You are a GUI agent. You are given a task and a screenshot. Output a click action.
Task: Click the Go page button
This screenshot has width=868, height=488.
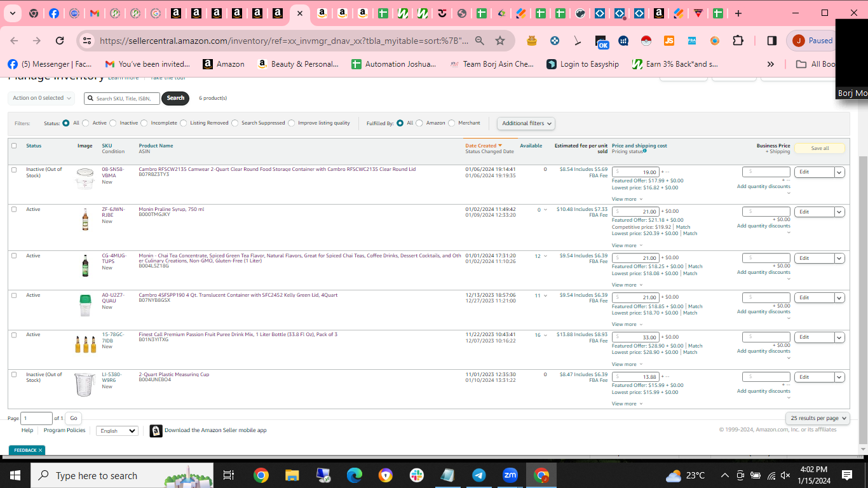pos(74,418)
